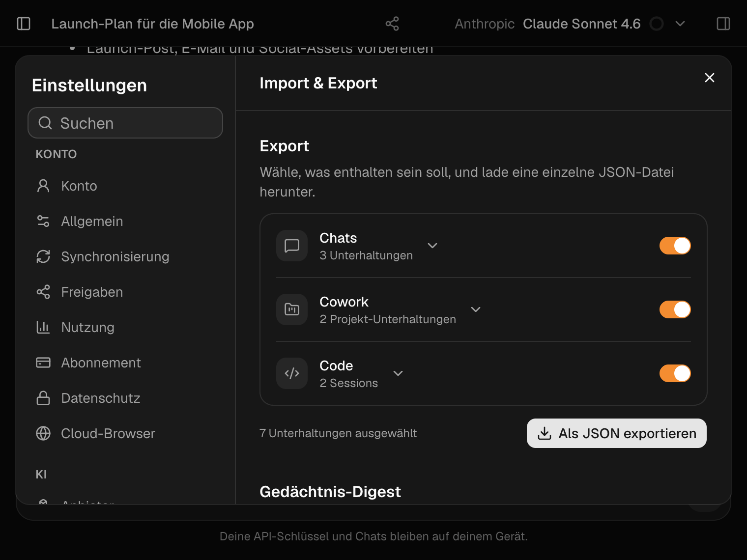The image size is (747, 560).
Task: Close the Einstellungen dialog
Action: (x=710, y=78)
